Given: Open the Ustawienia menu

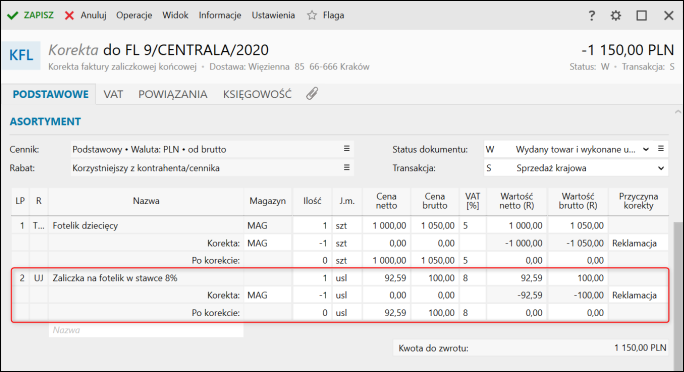Looking at the screenshot, I should tap(273, 15).
